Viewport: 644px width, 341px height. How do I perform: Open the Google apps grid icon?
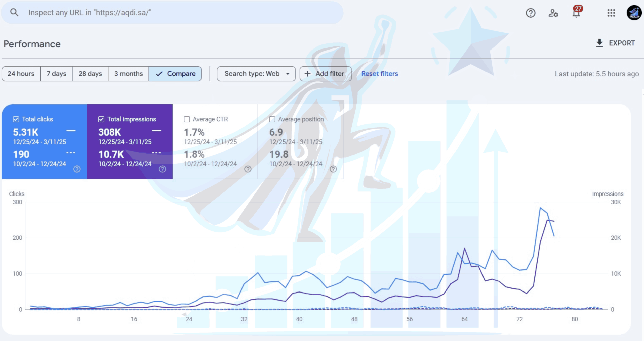click(611, 13)
